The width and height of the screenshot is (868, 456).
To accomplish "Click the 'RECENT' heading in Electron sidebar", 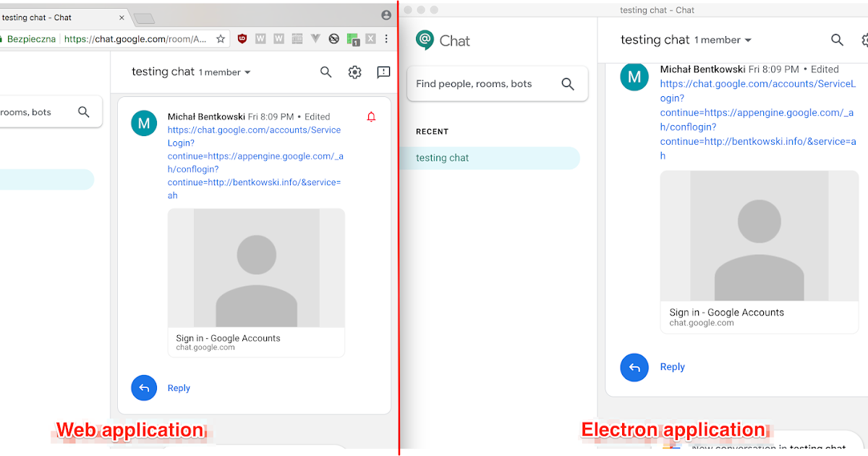I will coord(432,132).
